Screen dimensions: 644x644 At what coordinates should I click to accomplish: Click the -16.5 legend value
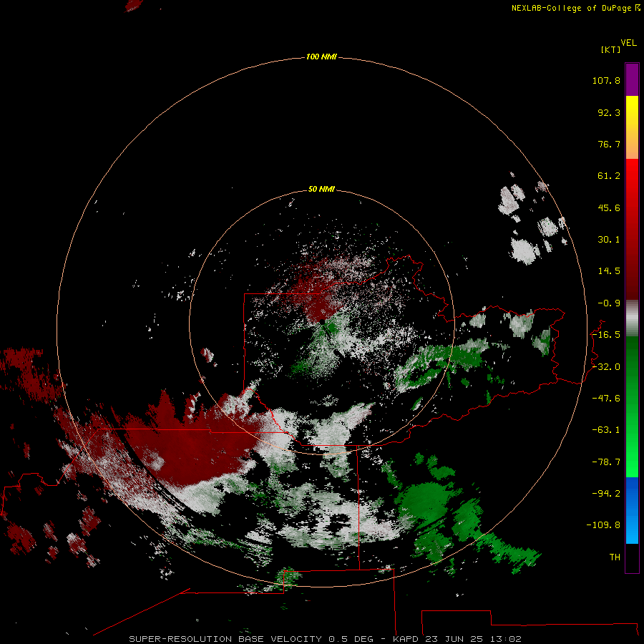pos(606,335)
